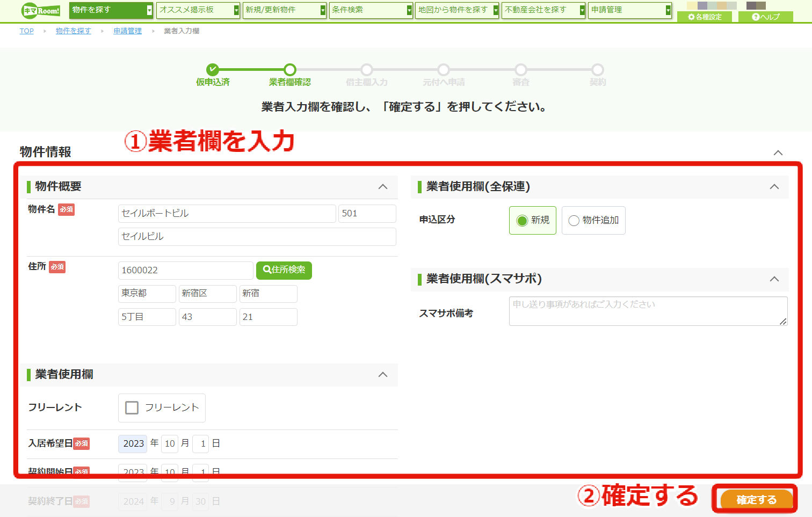Open the ヘルプ help link
The height and width of the screenshot is (517, 812).
pos(766,17)
